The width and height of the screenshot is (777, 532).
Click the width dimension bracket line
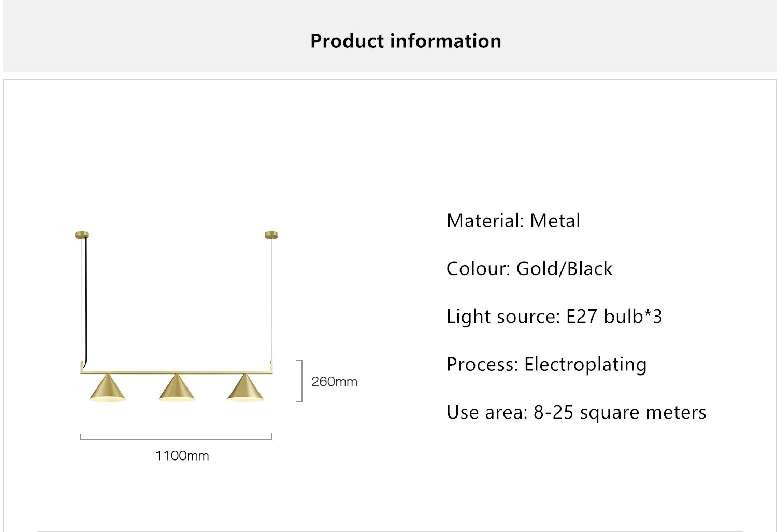pos(176,437)
